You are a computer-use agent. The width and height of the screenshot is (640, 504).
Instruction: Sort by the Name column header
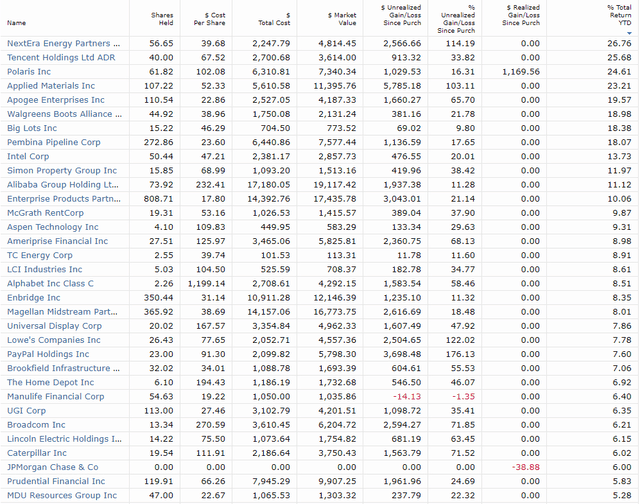16,23
